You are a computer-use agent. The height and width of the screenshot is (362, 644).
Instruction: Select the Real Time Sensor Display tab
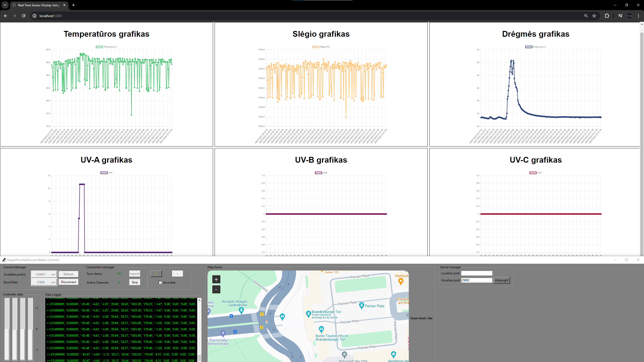[38, 5]
